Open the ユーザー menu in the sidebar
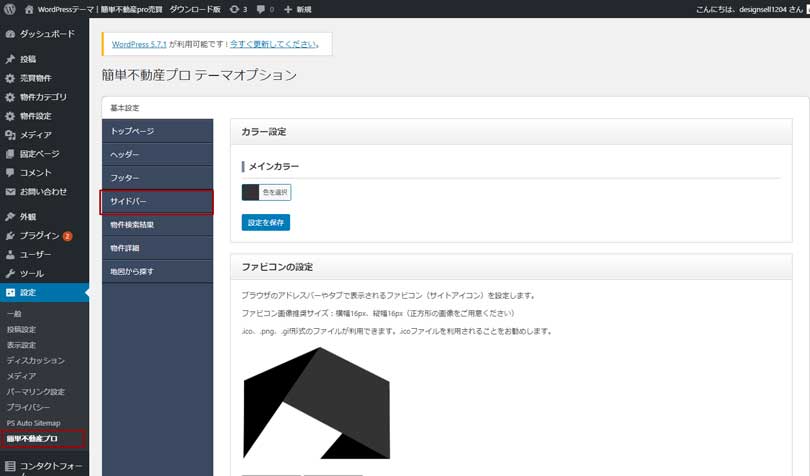 [x=35, y=255]
